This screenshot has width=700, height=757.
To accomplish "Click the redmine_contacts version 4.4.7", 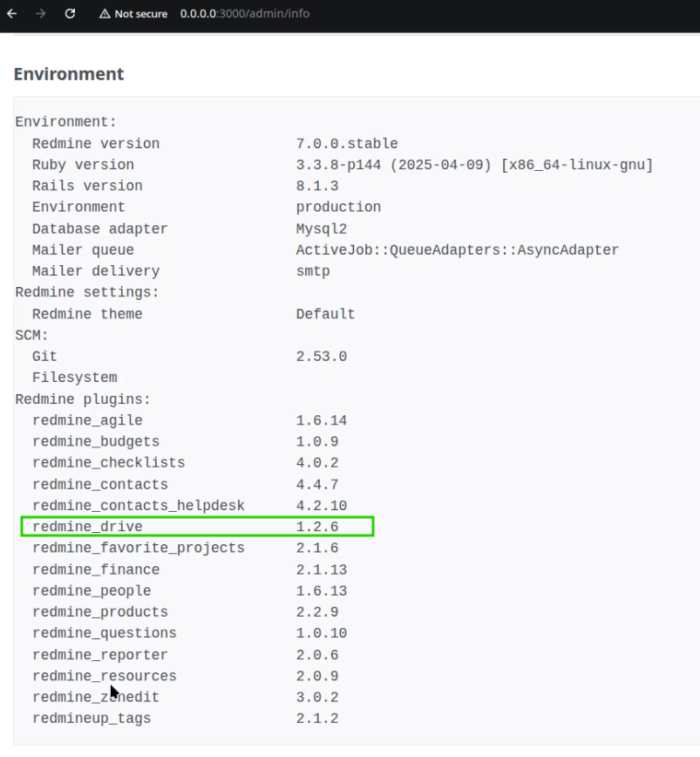I will click(317, 484).
